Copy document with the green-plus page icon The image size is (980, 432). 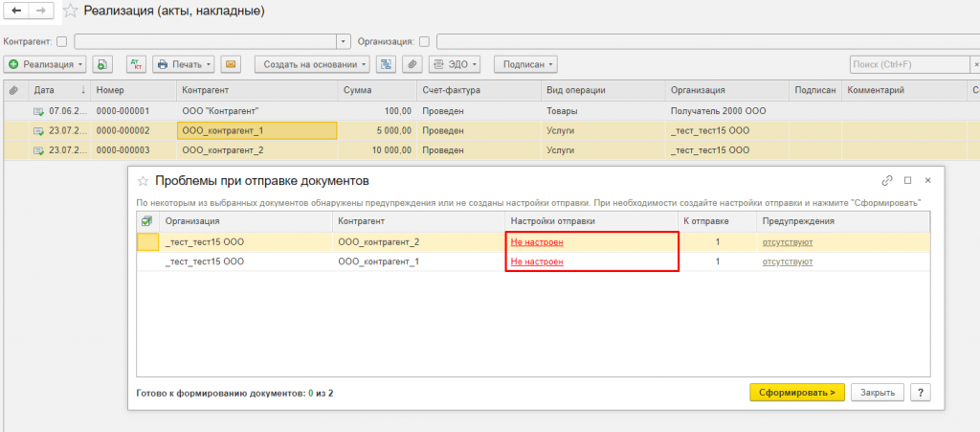tap(101, 64)
